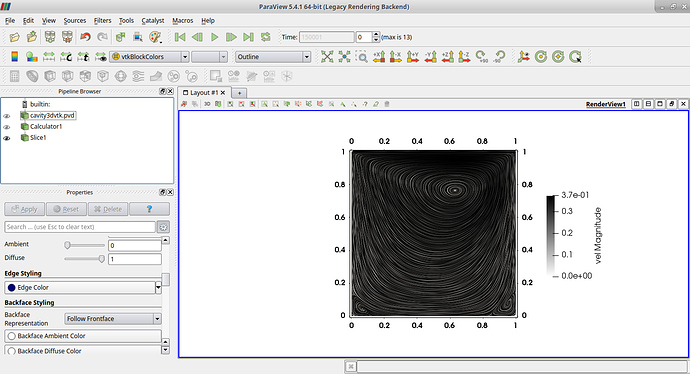Expand the Follow Frontface backface dropdown
690x374 pixels.
pos(113,319)
